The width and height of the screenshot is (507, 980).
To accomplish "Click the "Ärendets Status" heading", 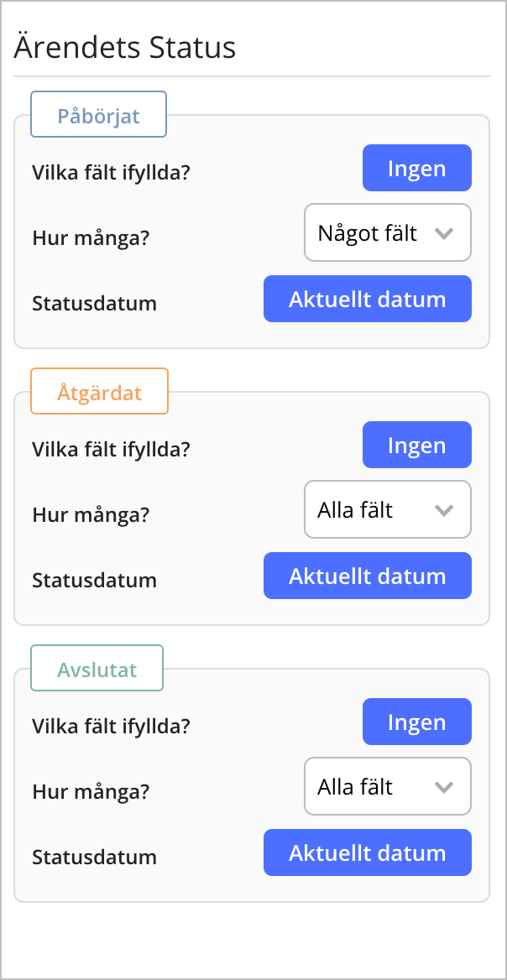I will point(123,48).
